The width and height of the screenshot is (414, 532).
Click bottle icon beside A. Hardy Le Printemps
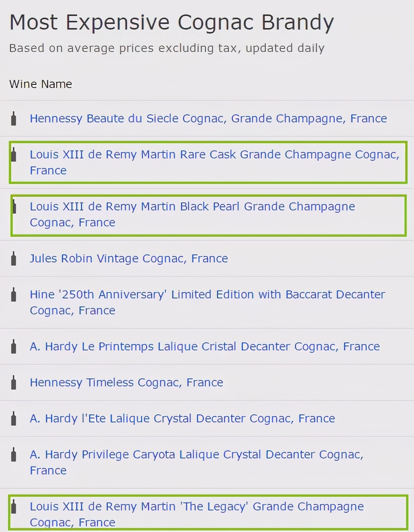coord(14,346)
